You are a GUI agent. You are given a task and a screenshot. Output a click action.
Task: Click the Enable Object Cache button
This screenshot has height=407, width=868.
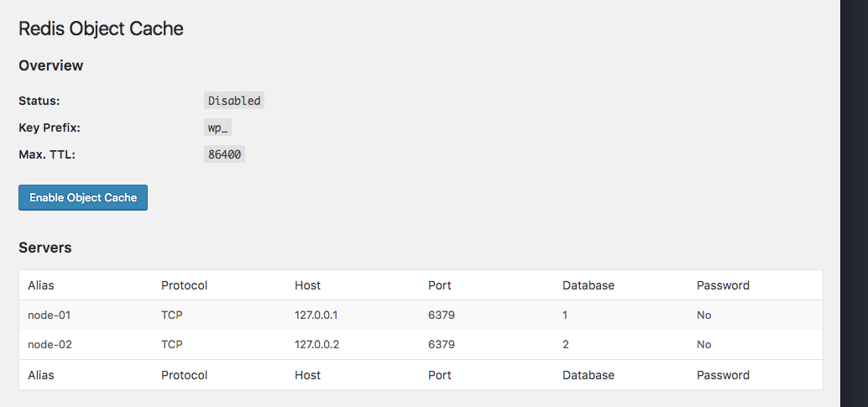click(x=83, y=198)
